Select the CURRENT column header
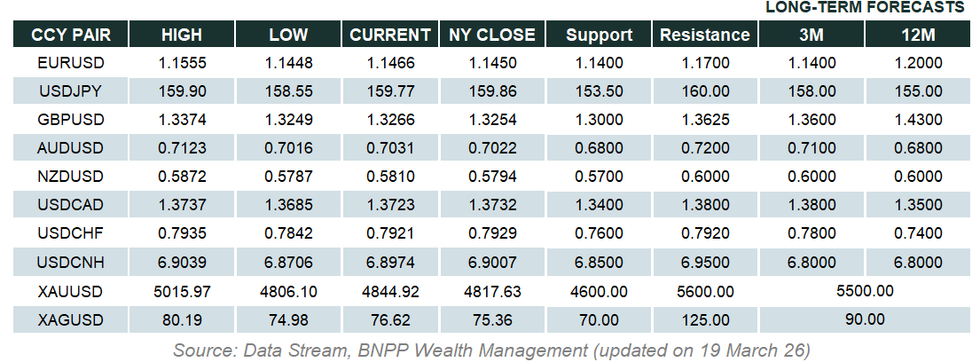 coord(390,35)
